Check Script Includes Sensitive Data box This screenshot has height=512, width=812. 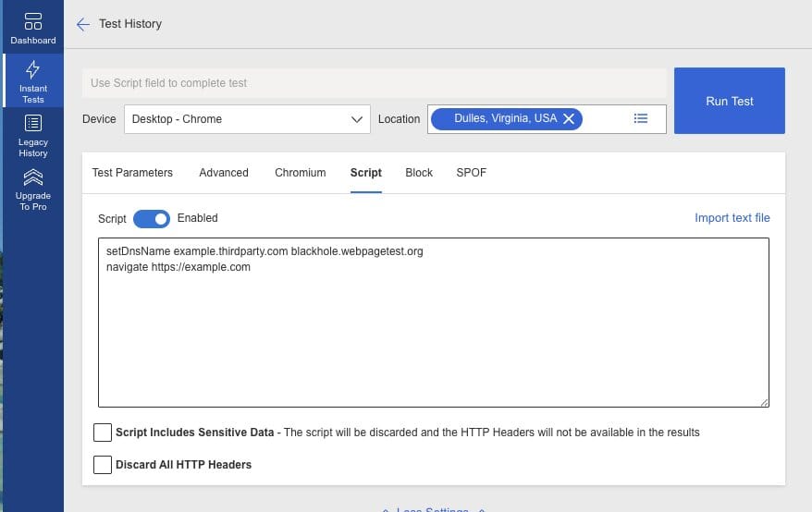(103, 433)
